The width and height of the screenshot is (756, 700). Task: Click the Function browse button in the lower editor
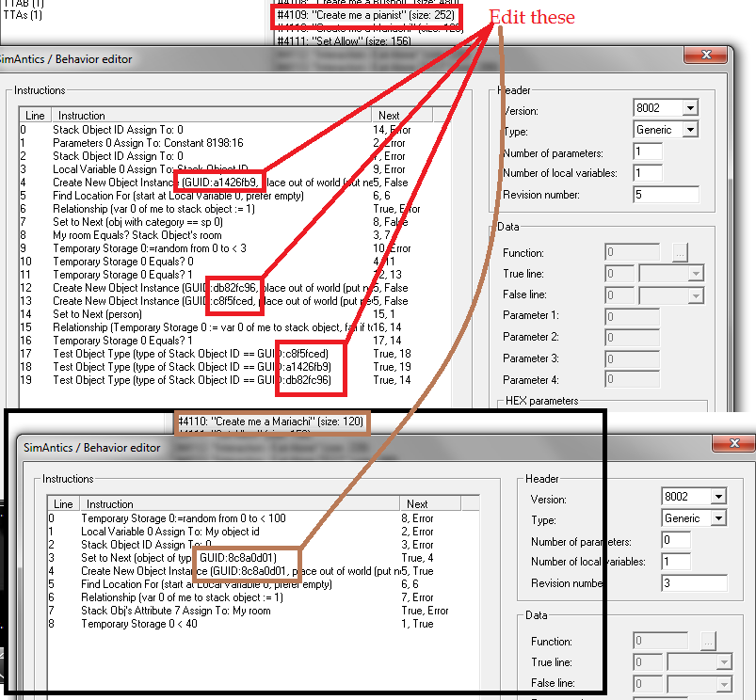click(x=708, y=642)
